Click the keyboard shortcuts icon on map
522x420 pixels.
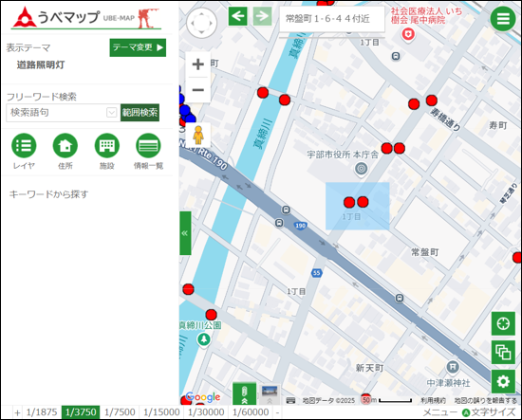click(290, 400)
